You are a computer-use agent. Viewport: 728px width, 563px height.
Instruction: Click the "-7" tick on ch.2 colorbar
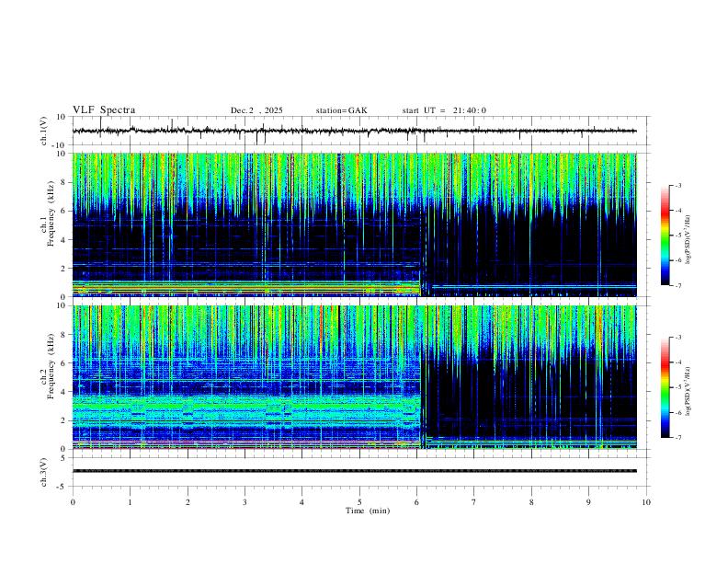[677, 438]
